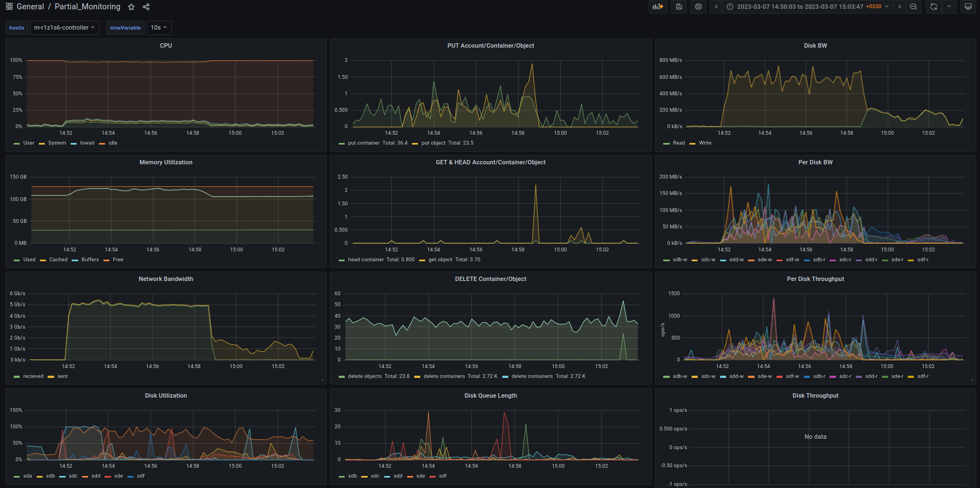The width and height of the screenshot is (980, 488).
Task: Zoom out the time range
Action: point(913,7)
